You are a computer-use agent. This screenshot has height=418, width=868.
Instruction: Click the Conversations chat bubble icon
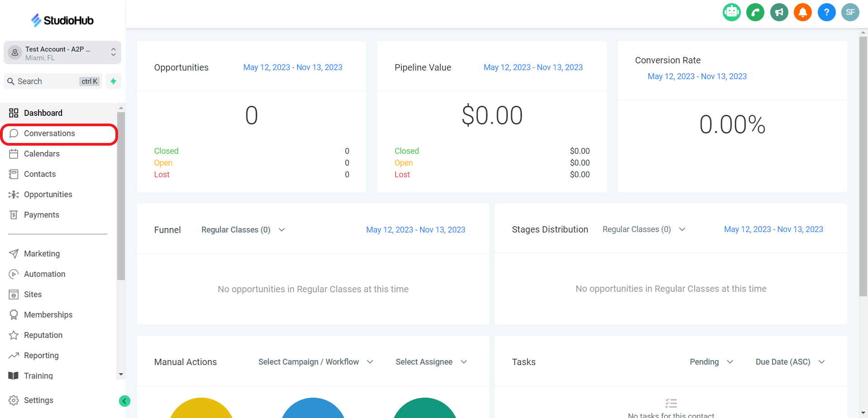[14, 133]
